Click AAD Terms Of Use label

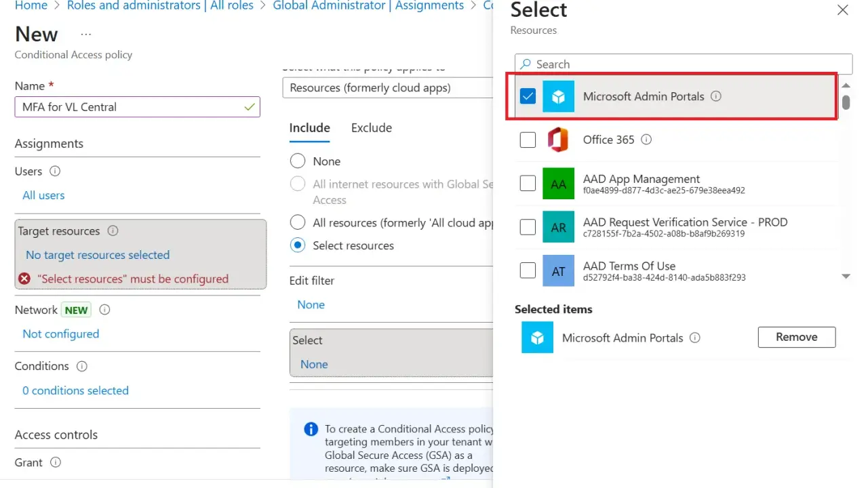click(x=629, y=266)
